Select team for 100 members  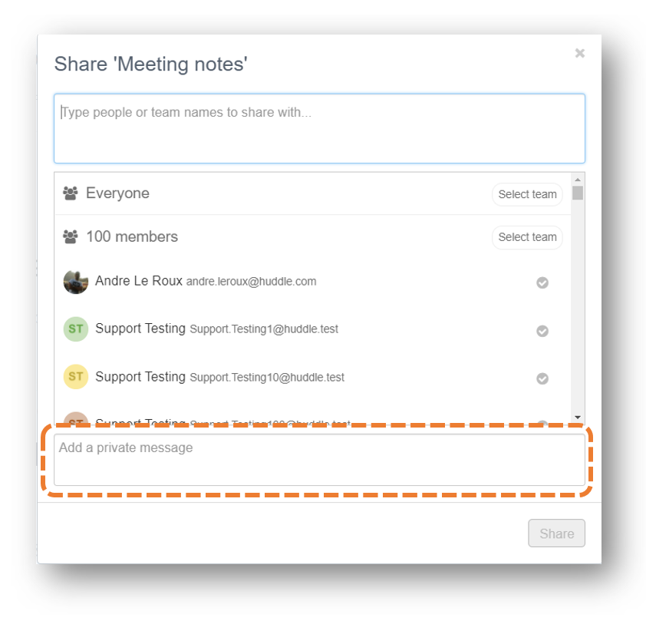click(527, 237)
